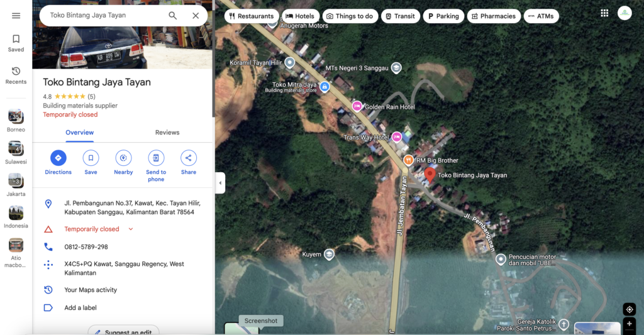This screenshot has width=644, height=335.
Task: Switch to the Reviews tab
Action: click(x=167, y=133)
